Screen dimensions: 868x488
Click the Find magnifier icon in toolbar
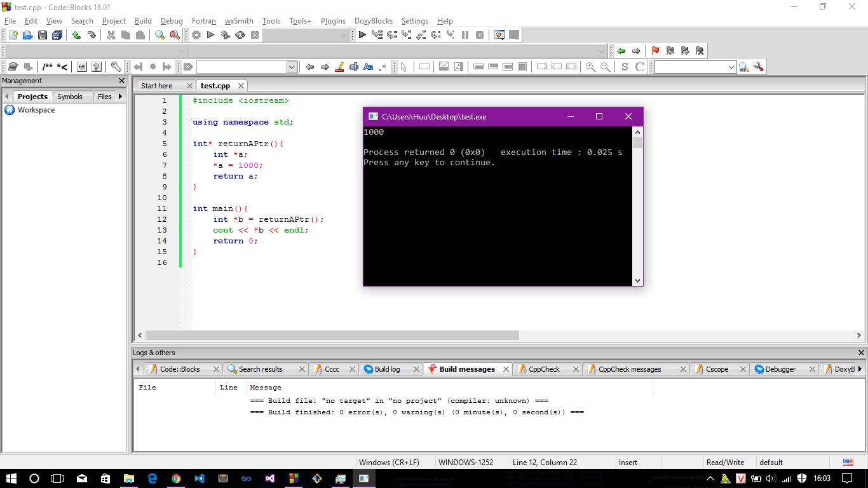[160, 35]
